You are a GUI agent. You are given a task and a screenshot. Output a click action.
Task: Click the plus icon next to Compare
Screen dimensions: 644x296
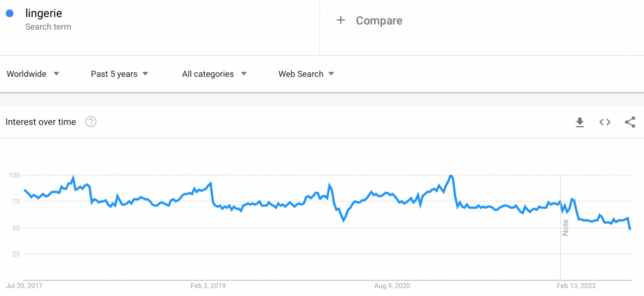coord(341,20)
